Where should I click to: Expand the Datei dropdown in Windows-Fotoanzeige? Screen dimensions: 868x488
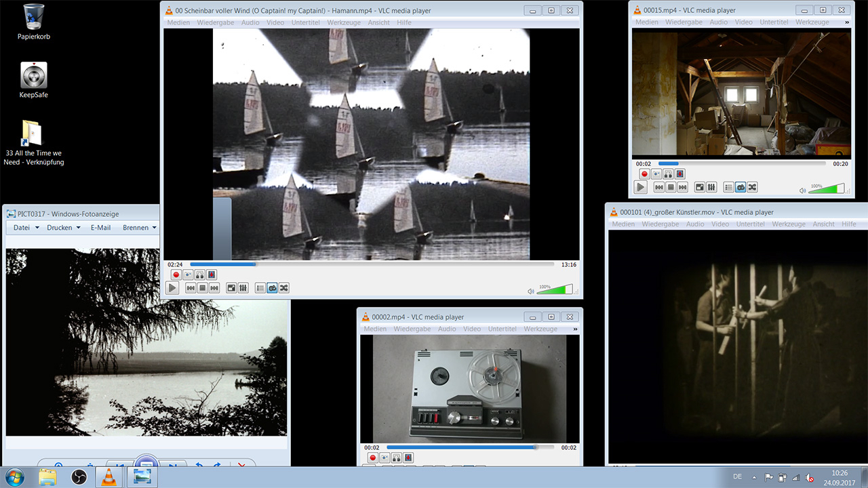[x=26, y=228]
